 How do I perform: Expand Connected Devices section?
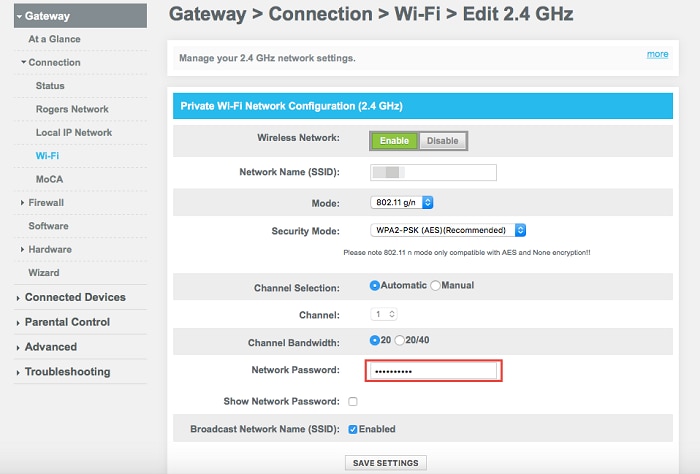(74, 297)
